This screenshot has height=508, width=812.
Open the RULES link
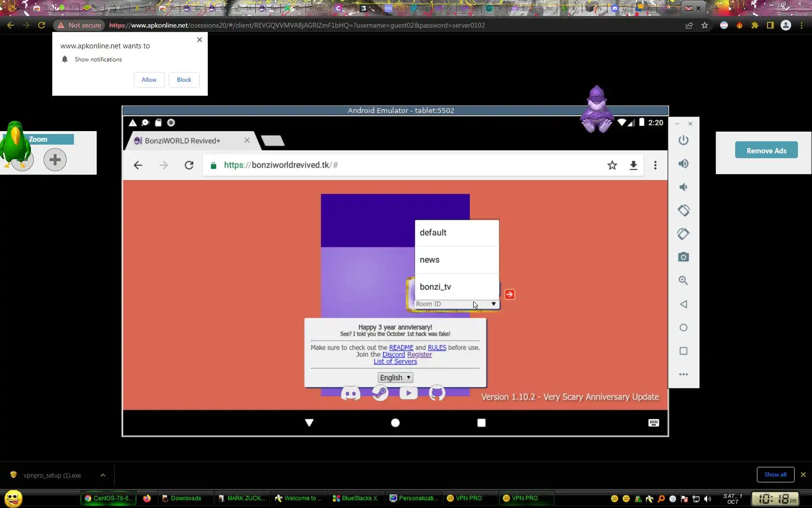coord(437,347)
